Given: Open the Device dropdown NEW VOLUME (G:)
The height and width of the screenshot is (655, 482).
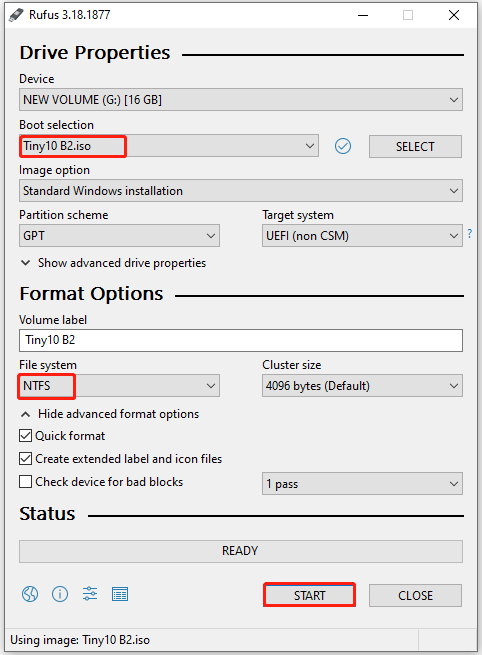Looking at the screenshot, I should tap(241, 100).
